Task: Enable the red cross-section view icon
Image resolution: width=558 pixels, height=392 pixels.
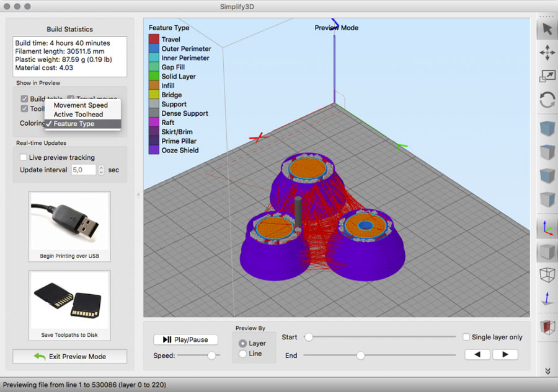Action: [547, 327]
